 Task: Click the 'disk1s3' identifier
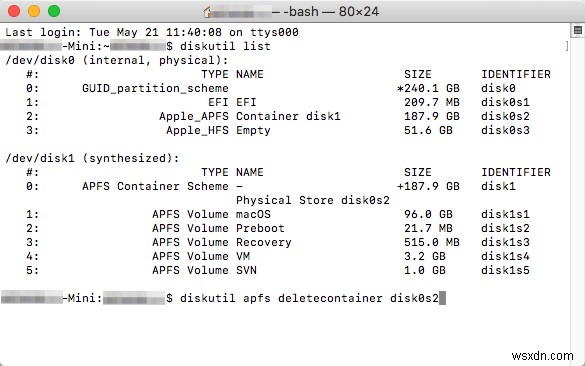(x=505, y=242)
